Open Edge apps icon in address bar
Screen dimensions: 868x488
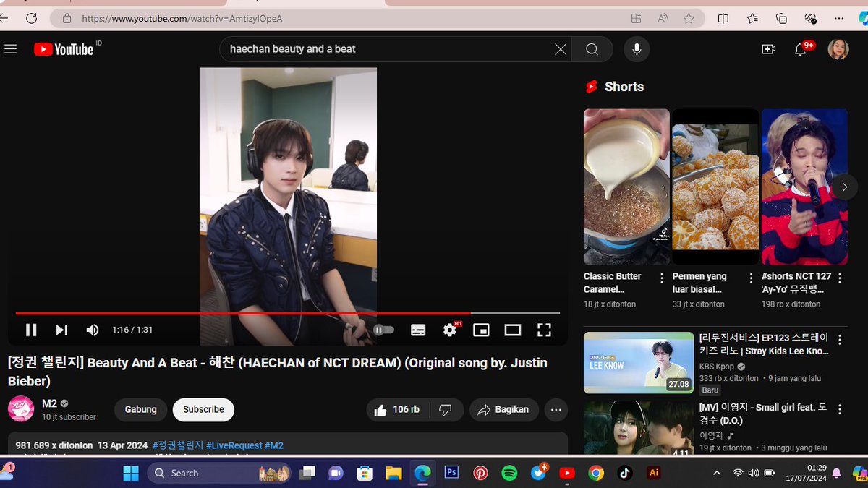[x=636, y=19]
